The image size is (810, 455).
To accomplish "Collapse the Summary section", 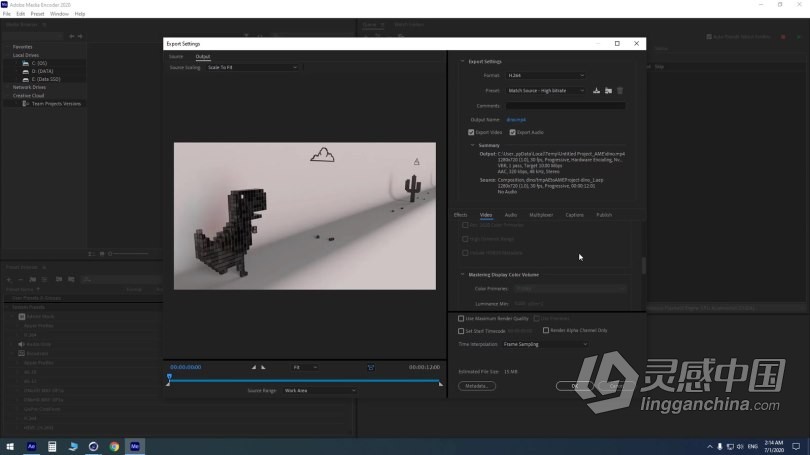I will (472, 146).
